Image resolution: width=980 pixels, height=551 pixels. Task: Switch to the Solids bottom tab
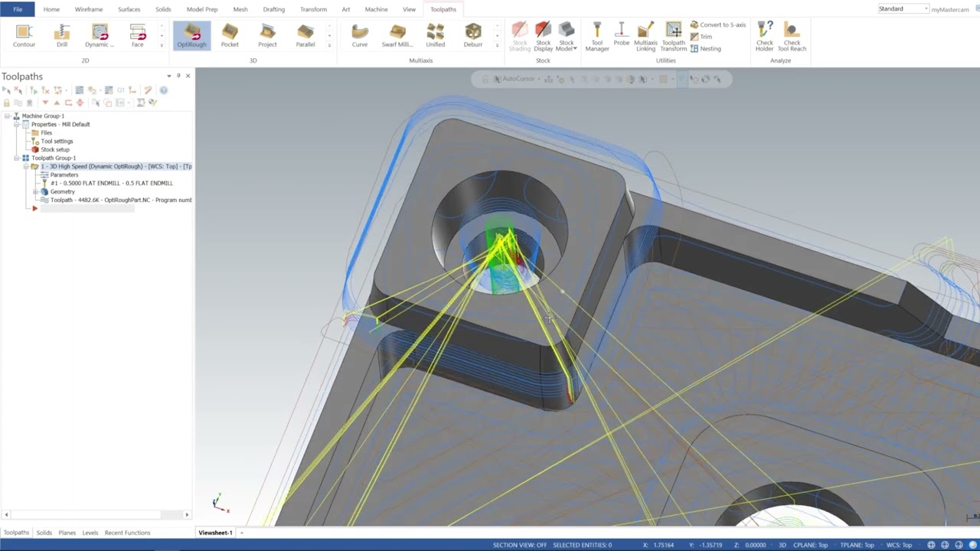pos(44,533)
